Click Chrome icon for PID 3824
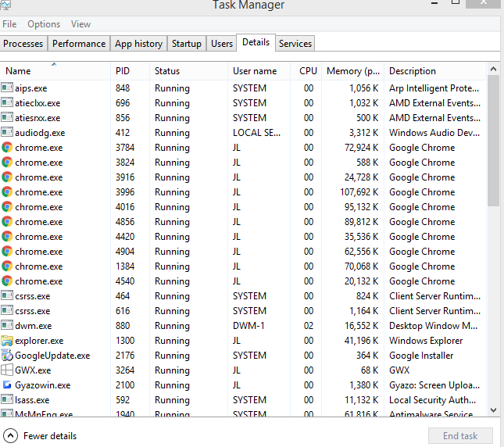The height and width of the screenshot is (447, 504). pos(7,162)
